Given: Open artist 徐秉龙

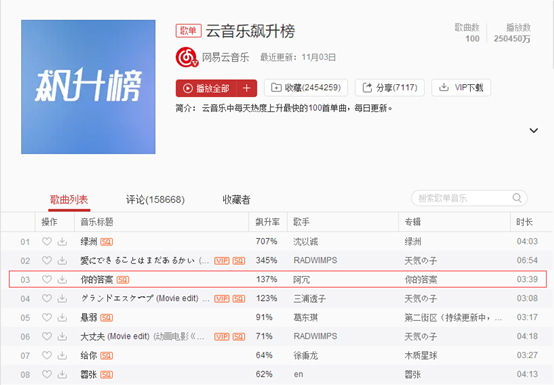Looking at the screenshot, I should pos(306,356).
